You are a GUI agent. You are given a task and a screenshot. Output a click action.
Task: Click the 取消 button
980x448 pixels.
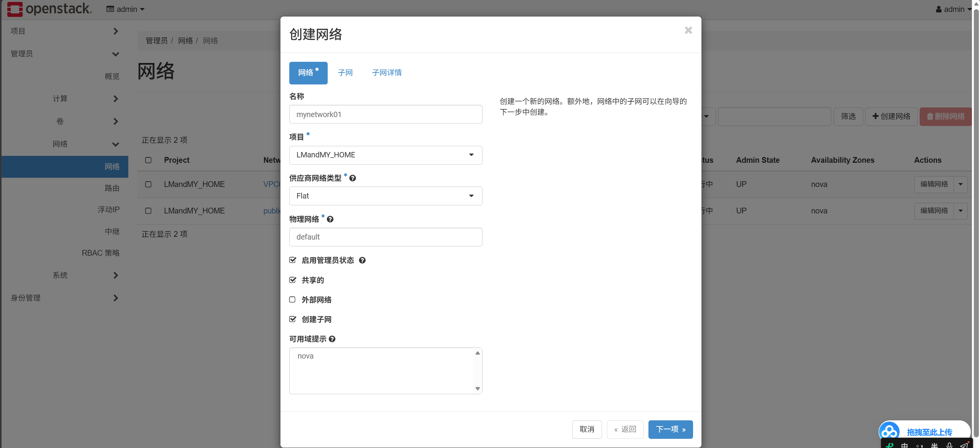[587, 429]
